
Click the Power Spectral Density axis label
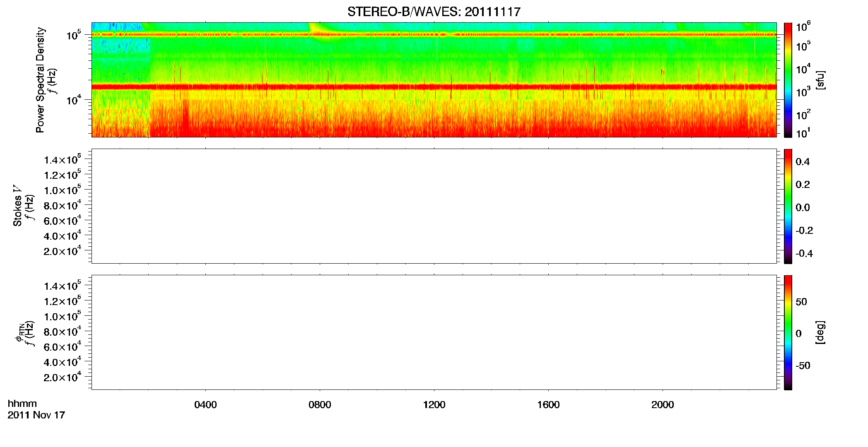(x=40, y=80)
